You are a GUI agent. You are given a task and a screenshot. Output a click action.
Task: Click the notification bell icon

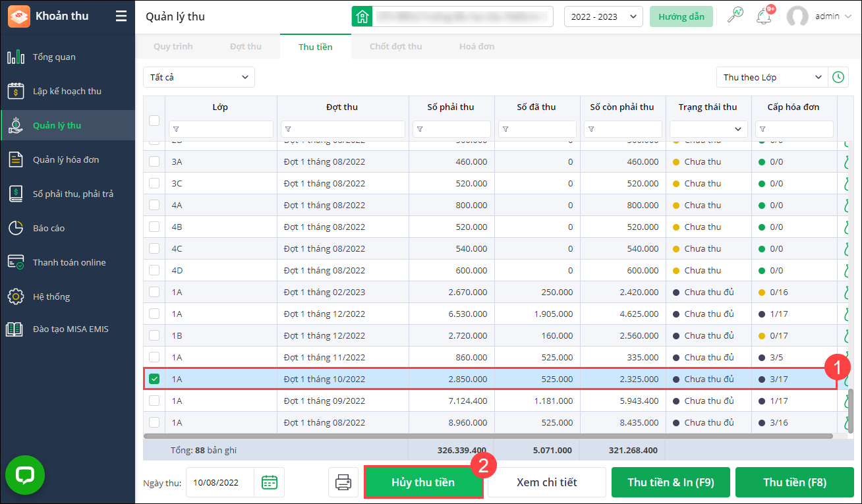pyautogui.click(x=764, y=16)
